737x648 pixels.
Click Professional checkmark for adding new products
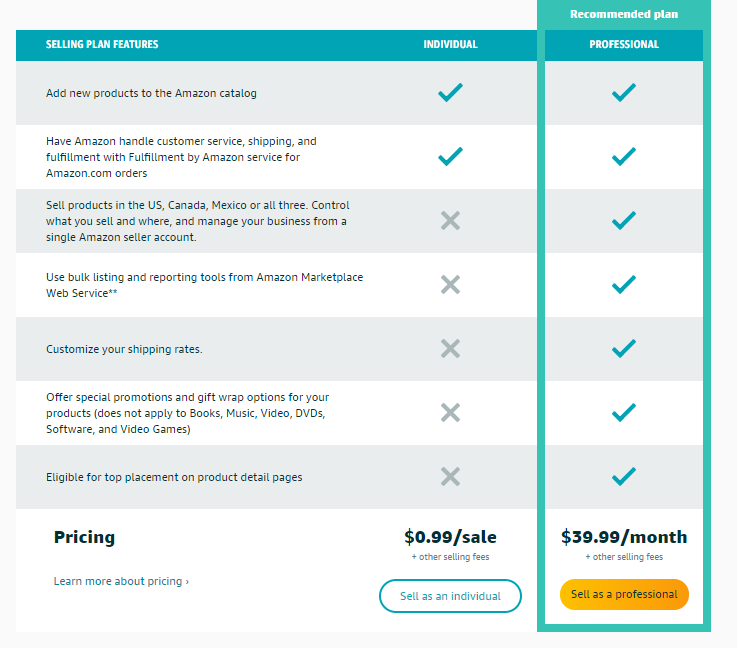click(x=624, y=93)
